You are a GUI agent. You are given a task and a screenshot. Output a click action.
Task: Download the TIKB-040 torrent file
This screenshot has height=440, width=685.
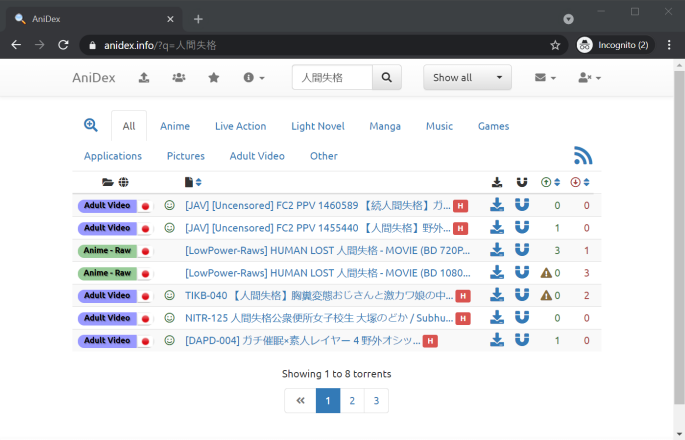click(x=497, y=294)
